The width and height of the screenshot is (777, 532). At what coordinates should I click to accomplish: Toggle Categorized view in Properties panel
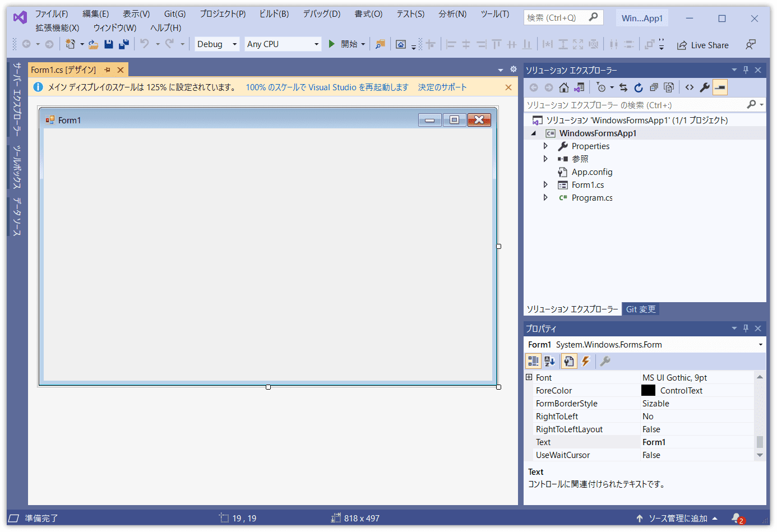[533, 361]
